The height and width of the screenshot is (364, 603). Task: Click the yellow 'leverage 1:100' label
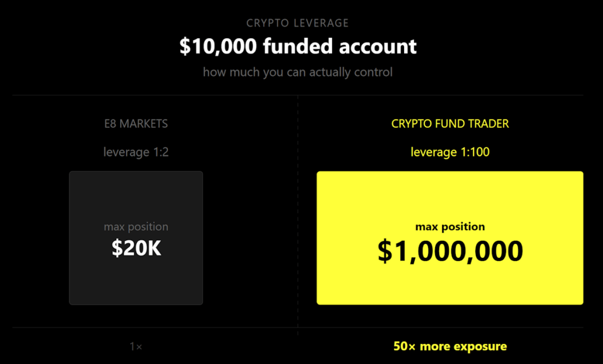point(450,152)
